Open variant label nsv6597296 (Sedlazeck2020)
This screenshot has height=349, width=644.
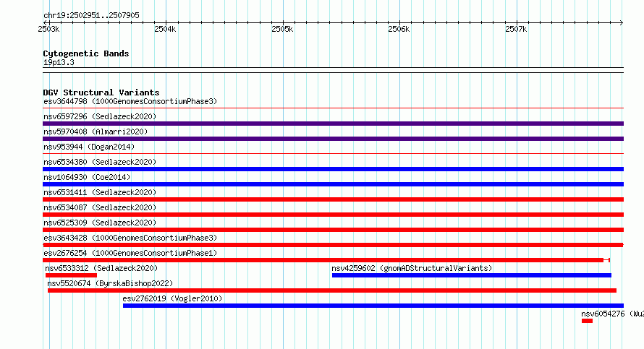tap(100, 116)
